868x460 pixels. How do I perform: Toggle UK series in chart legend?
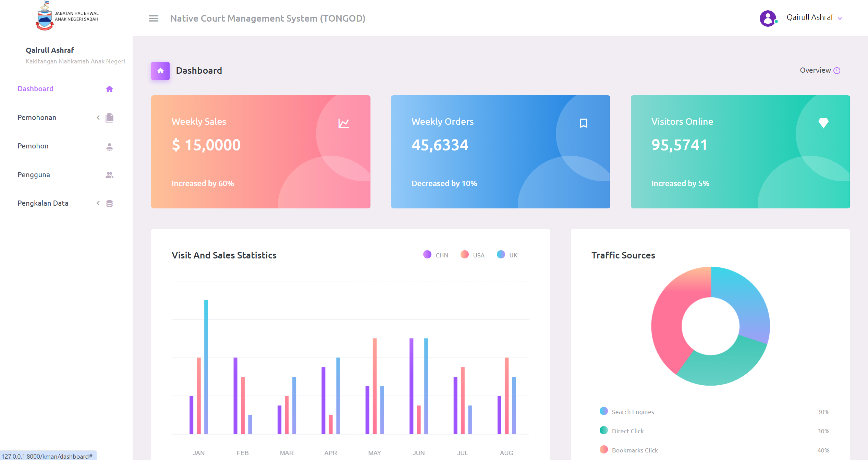tap(501, 254)
